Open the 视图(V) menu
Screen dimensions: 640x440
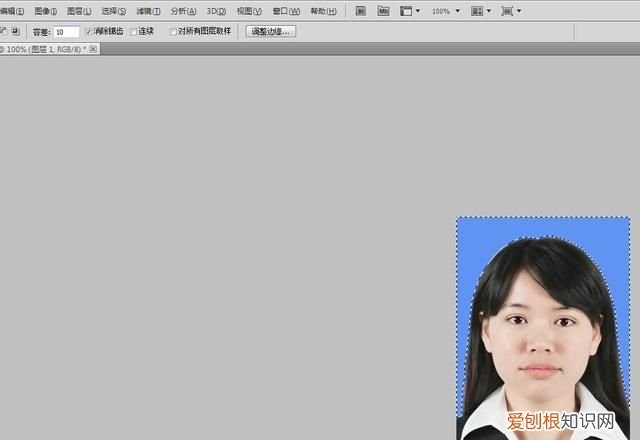click(x=249, y=11)
